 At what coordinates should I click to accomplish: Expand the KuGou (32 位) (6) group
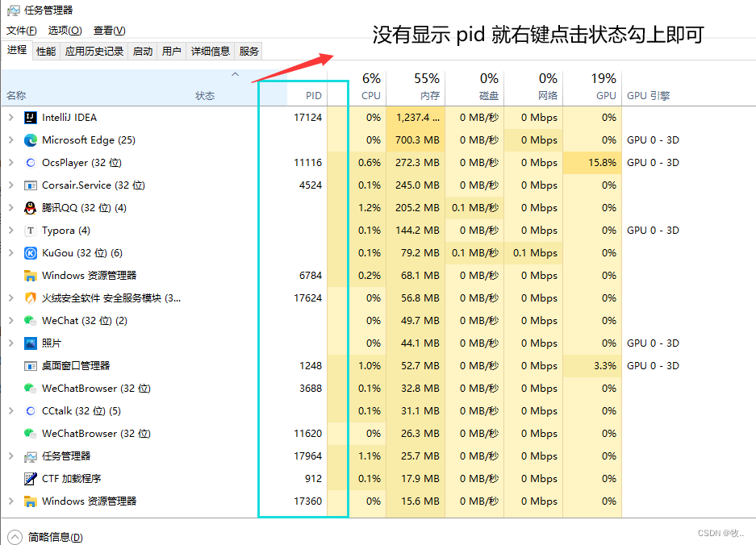pos(11,253)
